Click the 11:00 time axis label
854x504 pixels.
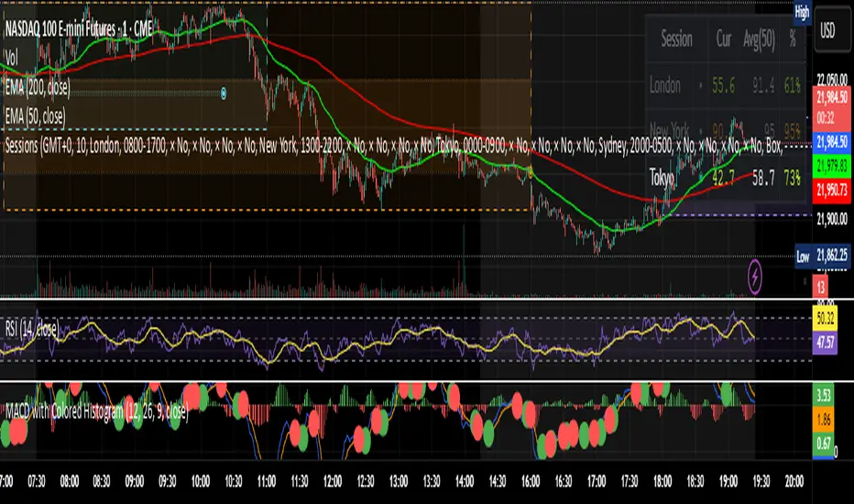pyautogui.click(x=267, y=481)
